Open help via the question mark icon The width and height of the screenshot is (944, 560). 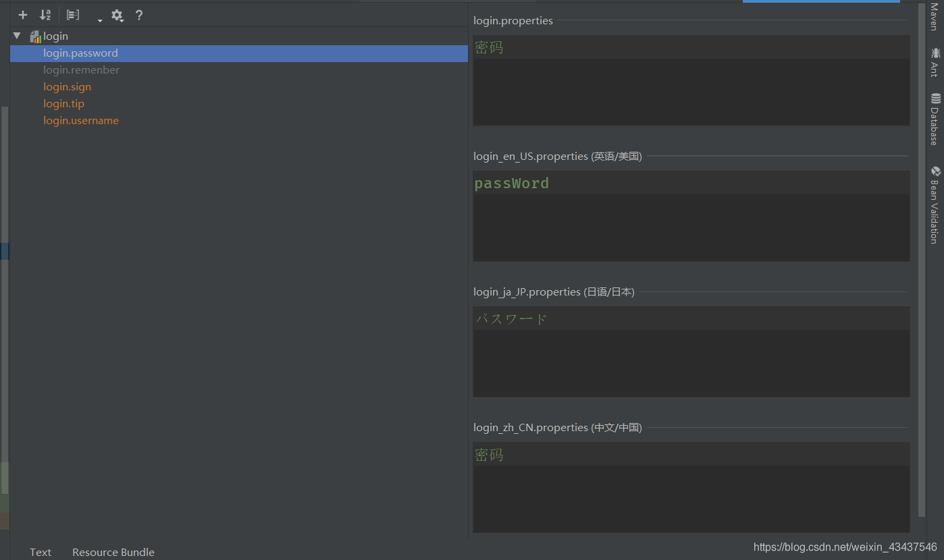tap(139, 15)
